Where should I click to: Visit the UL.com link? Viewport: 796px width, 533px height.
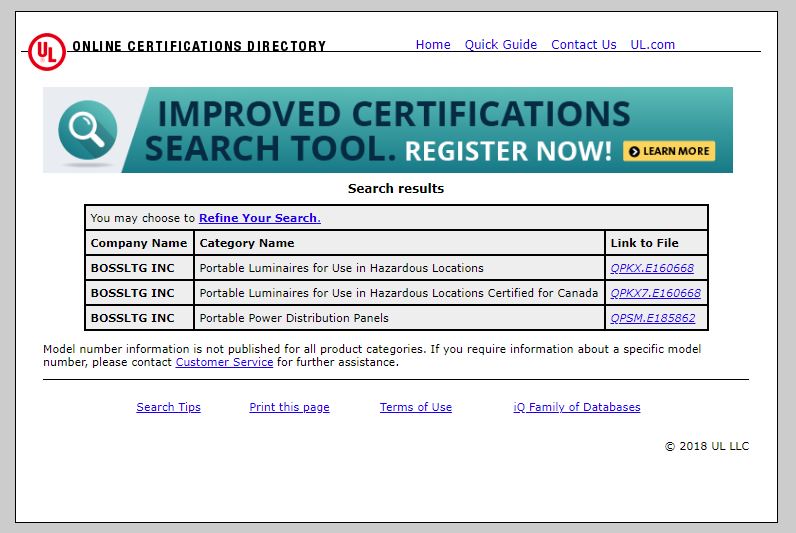click(x=652, y=45)
